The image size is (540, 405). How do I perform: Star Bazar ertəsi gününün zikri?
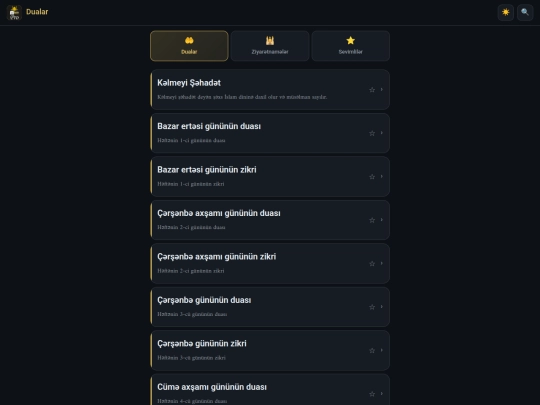pyautogui.click(x=372, y=177)
